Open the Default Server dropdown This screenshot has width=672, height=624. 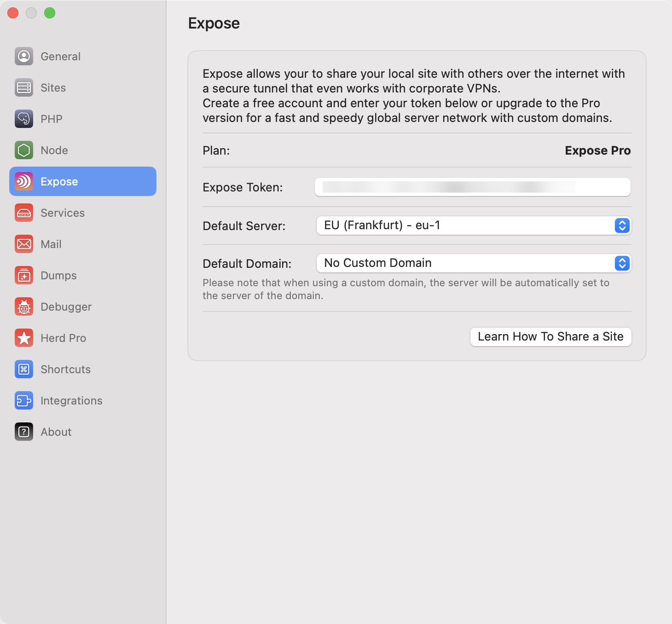474,225
